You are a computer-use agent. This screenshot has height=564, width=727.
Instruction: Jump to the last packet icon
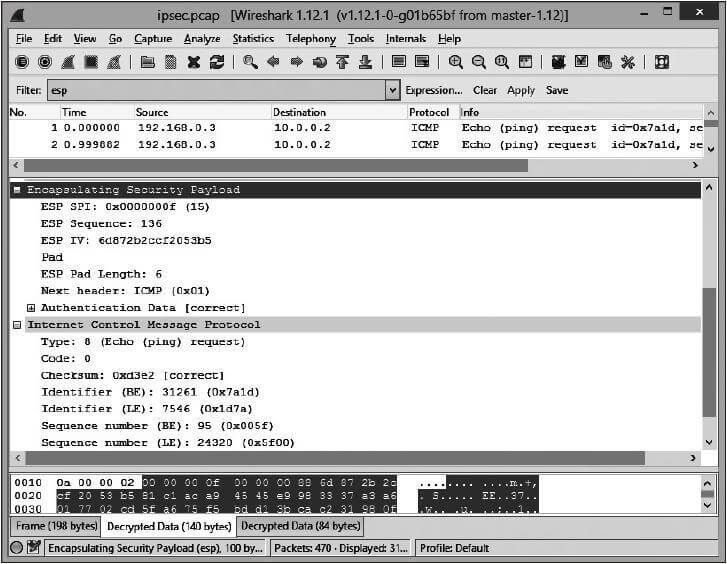point(366,62)
